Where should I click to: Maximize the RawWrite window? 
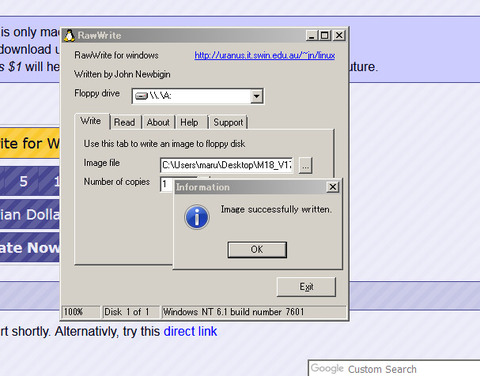tap(325, 35)
